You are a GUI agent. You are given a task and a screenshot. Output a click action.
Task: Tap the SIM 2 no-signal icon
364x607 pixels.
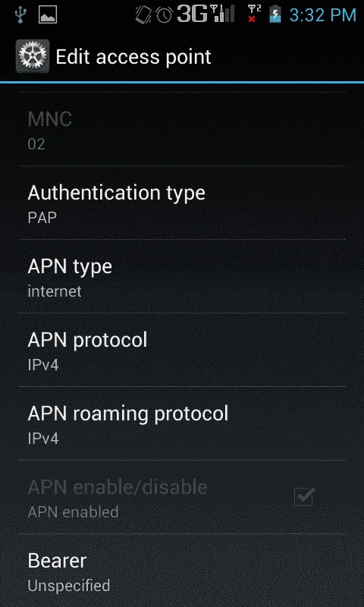tap(254, 14)
